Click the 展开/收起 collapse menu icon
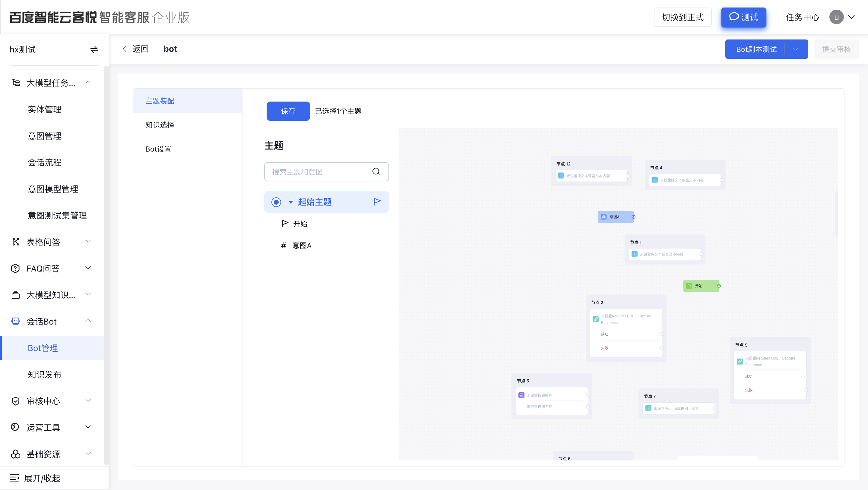The width and height of the screenshot is (868, 490). (x=14, y=478)
